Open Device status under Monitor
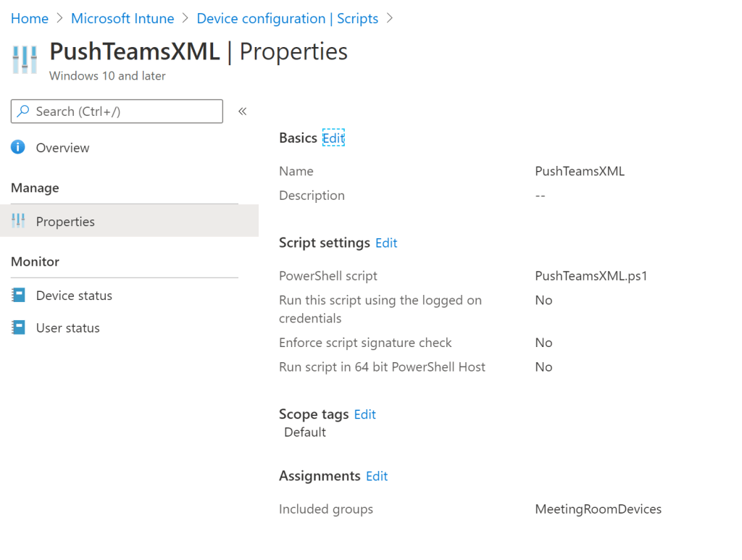The width and height of the screenshot is (742, 560). (x=74, y=296)
